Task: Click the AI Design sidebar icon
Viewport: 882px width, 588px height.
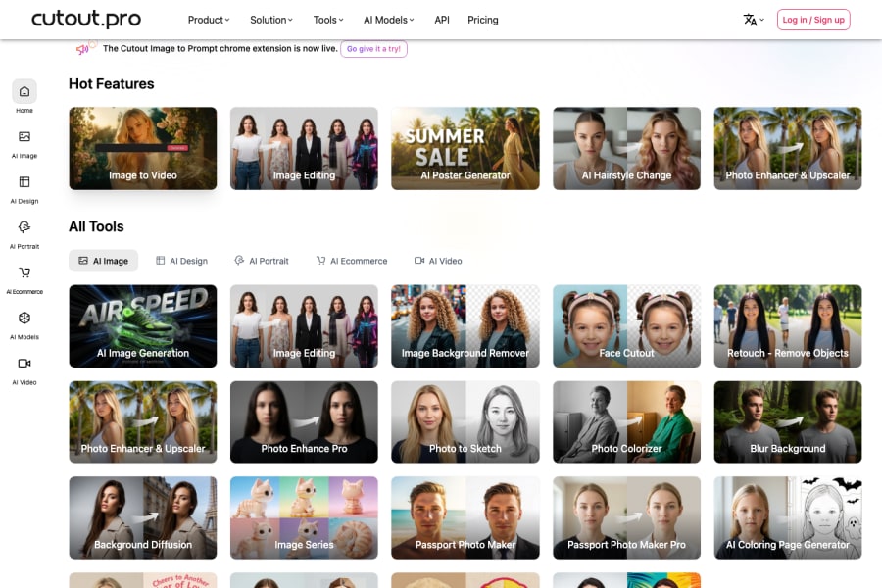Action: 24,183
